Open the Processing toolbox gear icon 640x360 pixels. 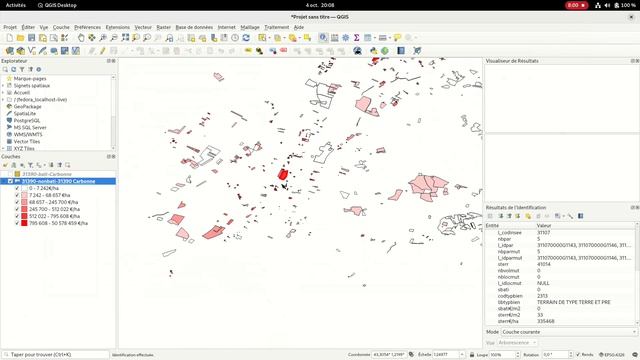click(346, 38)
